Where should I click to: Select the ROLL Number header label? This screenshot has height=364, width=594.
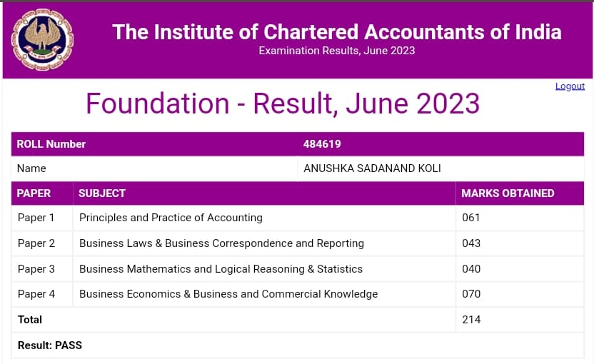[x=51, y=144]
